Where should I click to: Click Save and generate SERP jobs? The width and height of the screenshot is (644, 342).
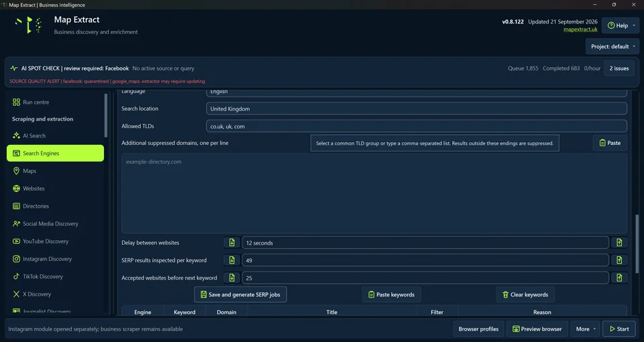point(240,294)
